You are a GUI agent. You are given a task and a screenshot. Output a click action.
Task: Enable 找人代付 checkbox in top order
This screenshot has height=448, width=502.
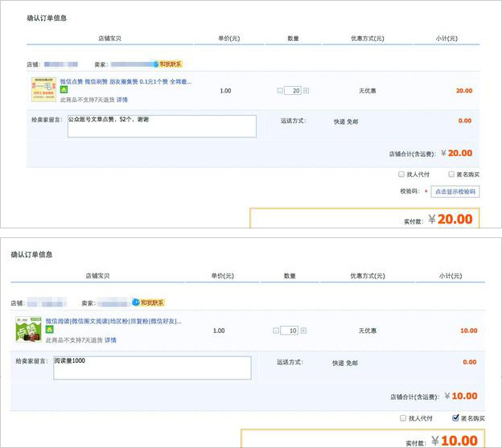[x=401, y=174]
